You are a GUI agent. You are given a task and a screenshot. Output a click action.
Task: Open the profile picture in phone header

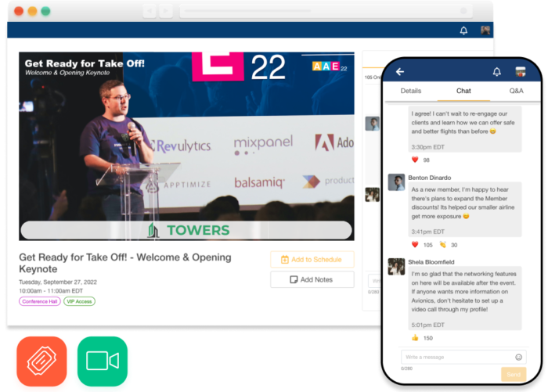[x=521, y=71]
